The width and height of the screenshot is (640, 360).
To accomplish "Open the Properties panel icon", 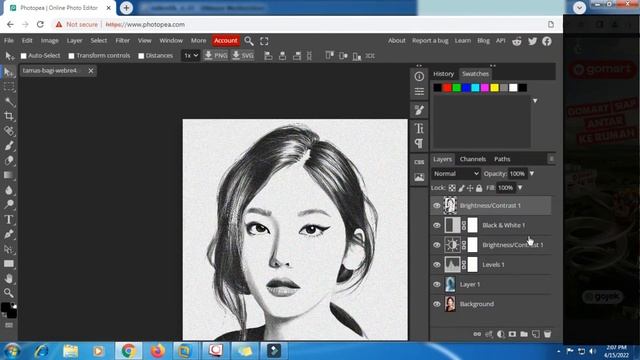I will [x=419, y=91].
